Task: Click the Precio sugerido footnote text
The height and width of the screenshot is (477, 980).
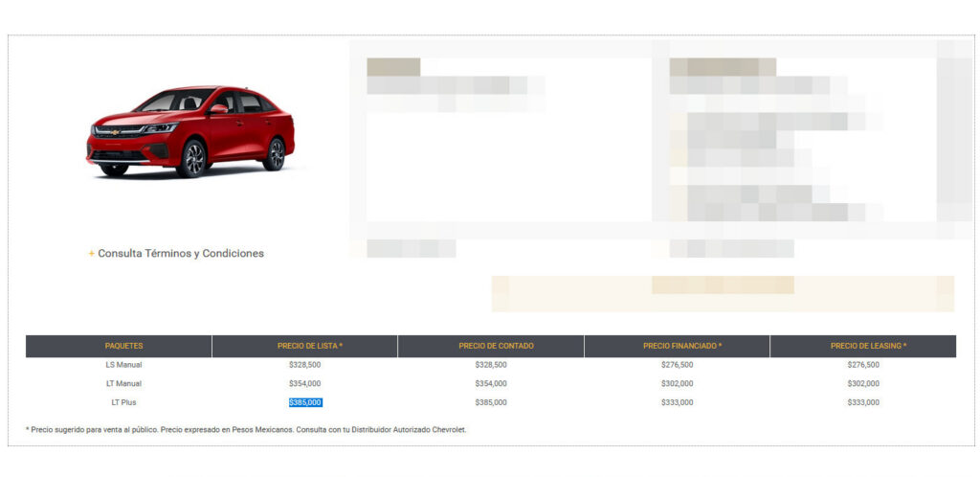Action: click(x=246, y=430)
